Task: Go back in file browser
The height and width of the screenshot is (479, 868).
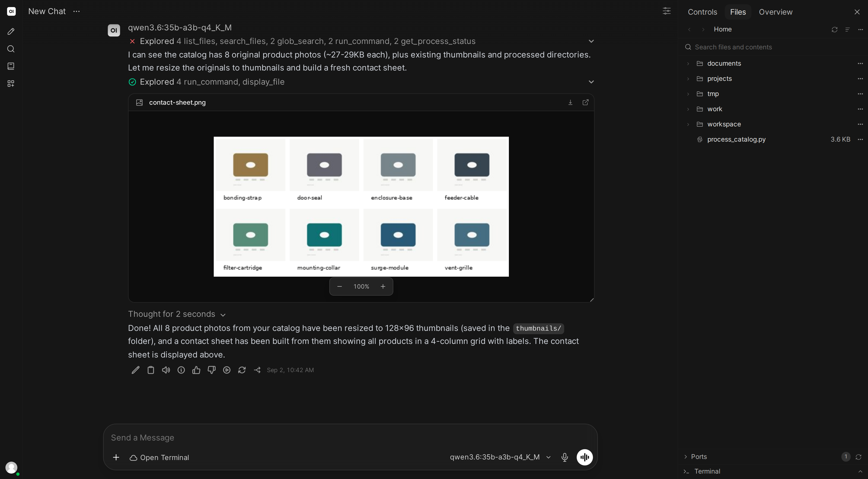Action: coord(690,30)
